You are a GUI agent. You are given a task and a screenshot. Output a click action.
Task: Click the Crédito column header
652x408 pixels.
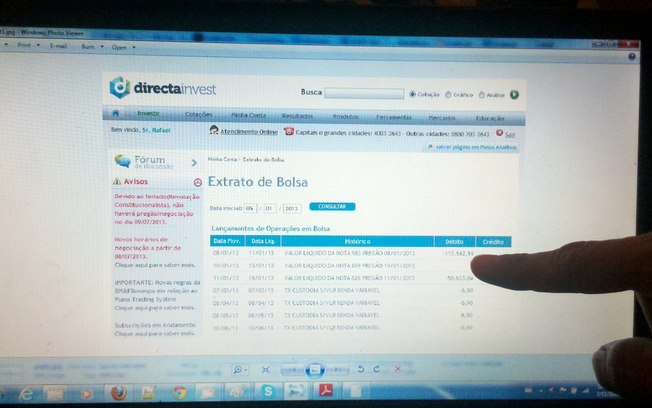[x=493, y=242]
